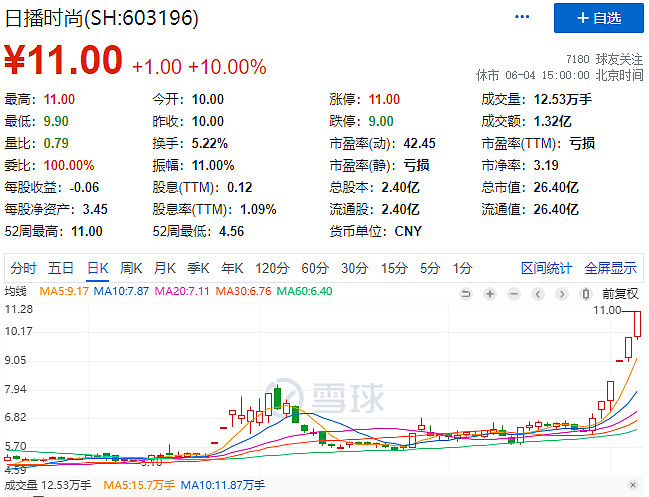The height and width of the screenshot is (497, 649).
Task: Click 7180 球友关注 follower count
Action: (x=604, y=59)
